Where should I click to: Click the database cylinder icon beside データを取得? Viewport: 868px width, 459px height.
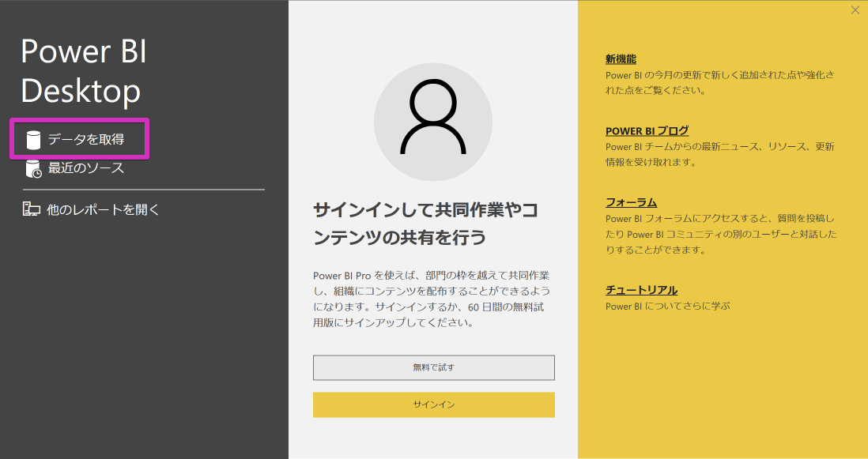[34, 140]
